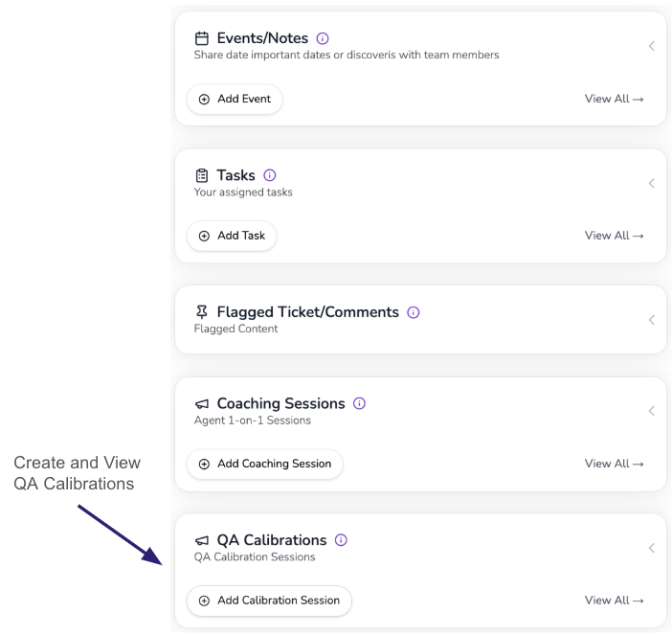The height and width of the screenshot is (636, 672).
Task: Click the QA Calibrations info icon
Action: [341, 540]
